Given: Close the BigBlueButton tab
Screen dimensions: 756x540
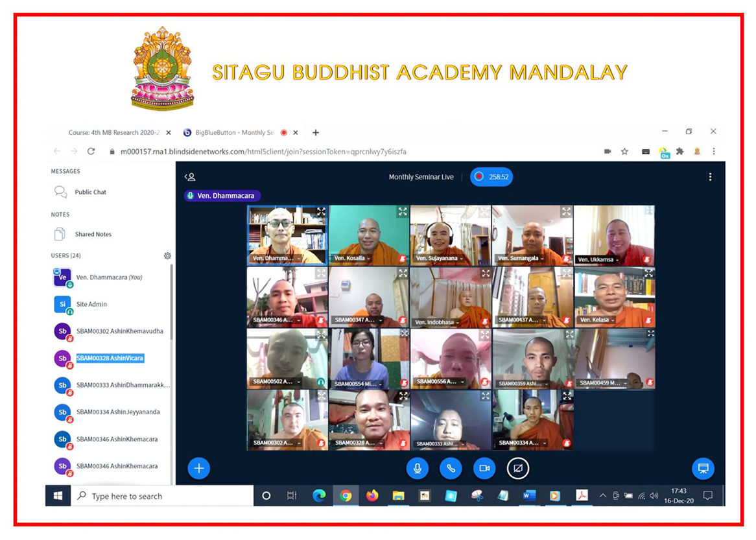Looking at the screenshot, I should click(x=296, y=133).
